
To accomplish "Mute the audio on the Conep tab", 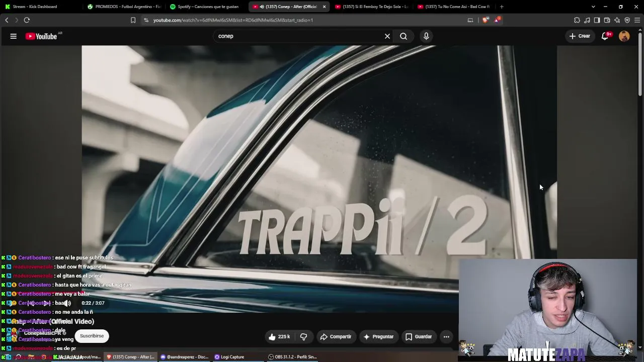I will point(262,7).
